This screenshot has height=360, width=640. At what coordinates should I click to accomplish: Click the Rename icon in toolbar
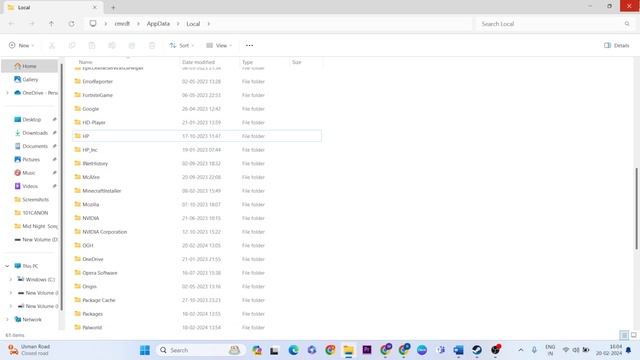112,45
